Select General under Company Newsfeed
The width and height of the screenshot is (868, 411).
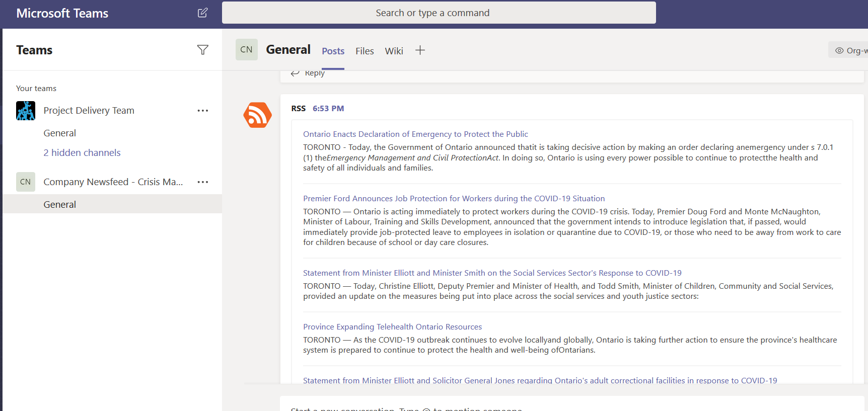(x=59, y=204)
